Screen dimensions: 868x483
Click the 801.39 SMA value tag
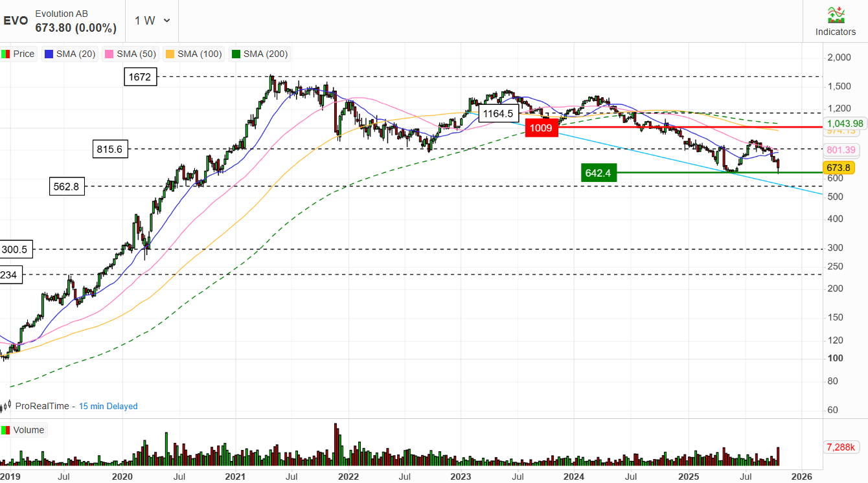point(841,150)
